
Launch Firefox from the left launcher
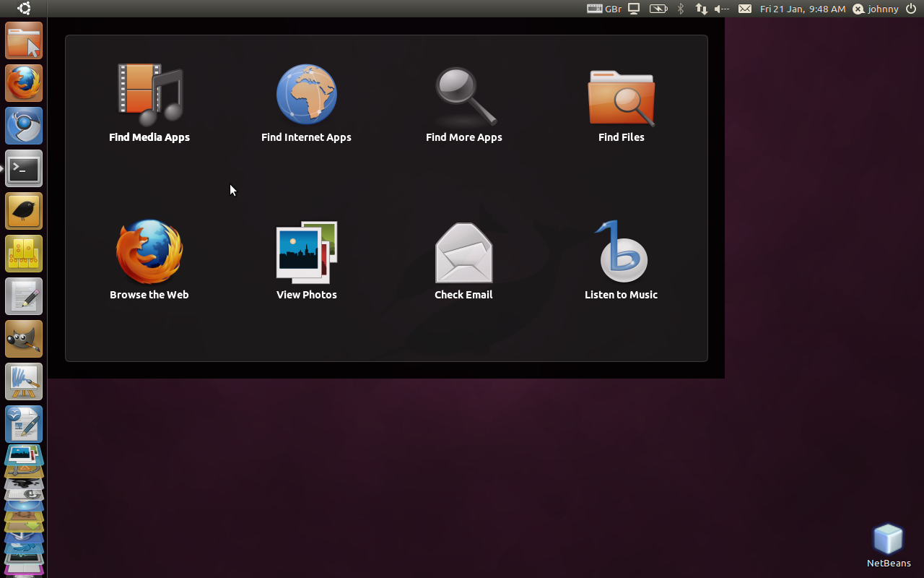24,83
